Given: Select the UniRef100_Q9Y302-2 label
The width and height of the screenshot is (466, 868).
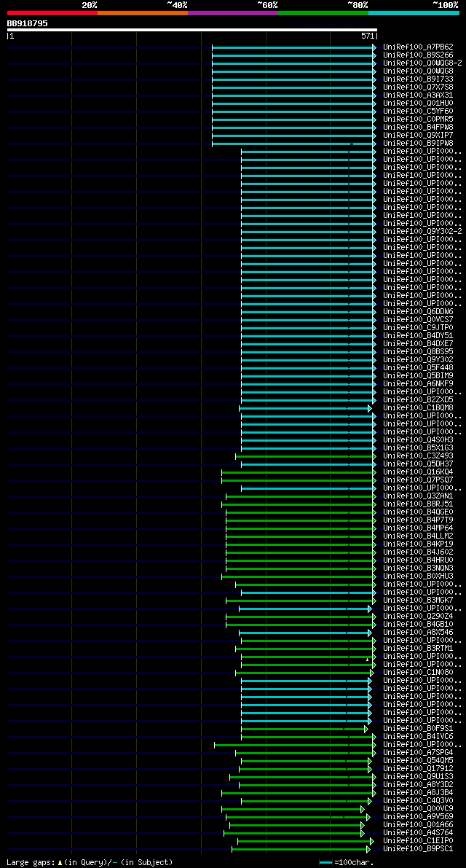Looking at the screenshot, I should [x=422, y=231].
